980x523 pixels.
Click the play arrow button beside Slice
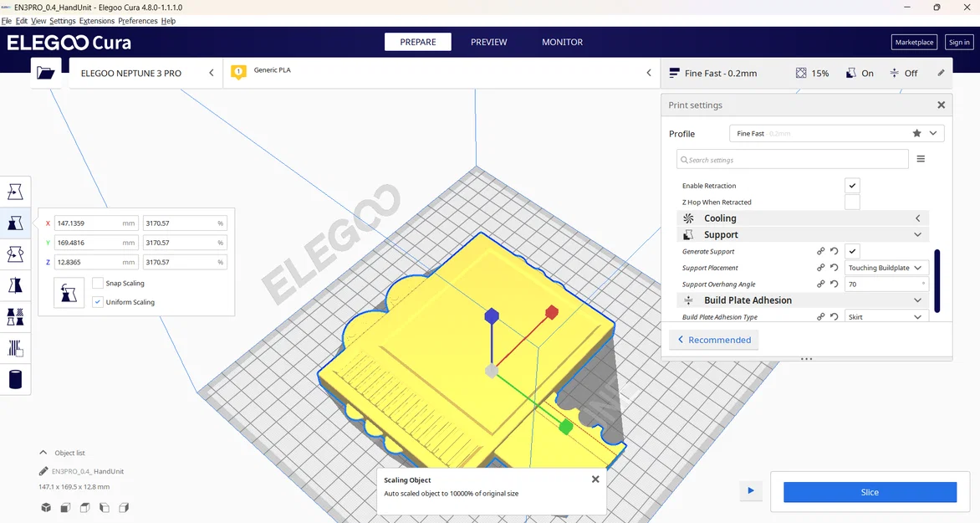pyautogui.click(x=751, y=490)
